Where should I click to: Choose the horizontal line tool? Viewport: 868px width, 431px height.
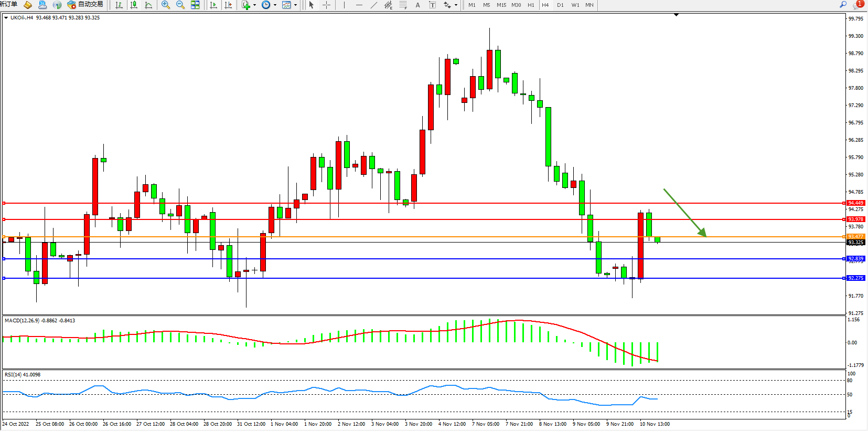pos(359,5)
